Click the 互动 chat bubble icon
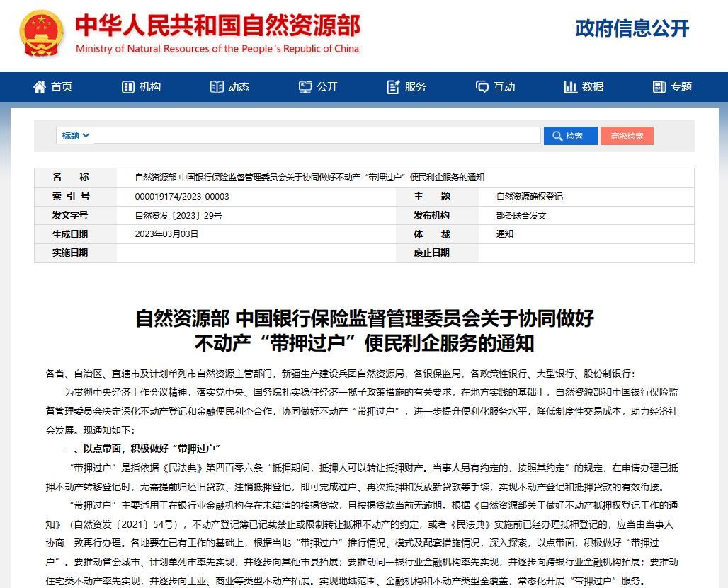Image resolution: width=728 pixels, height=588 pixels. point(482,87)
